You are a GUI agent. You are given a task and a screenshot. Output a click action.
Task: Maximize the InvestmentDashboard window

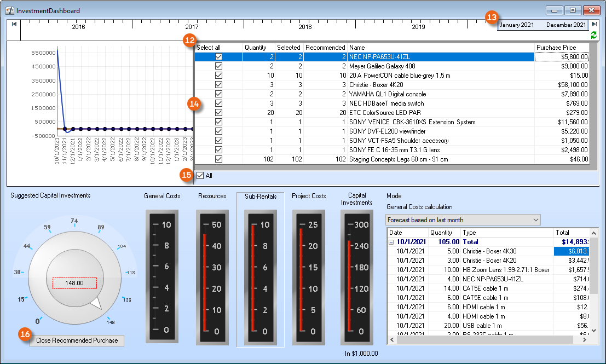(x=573, y=10)
